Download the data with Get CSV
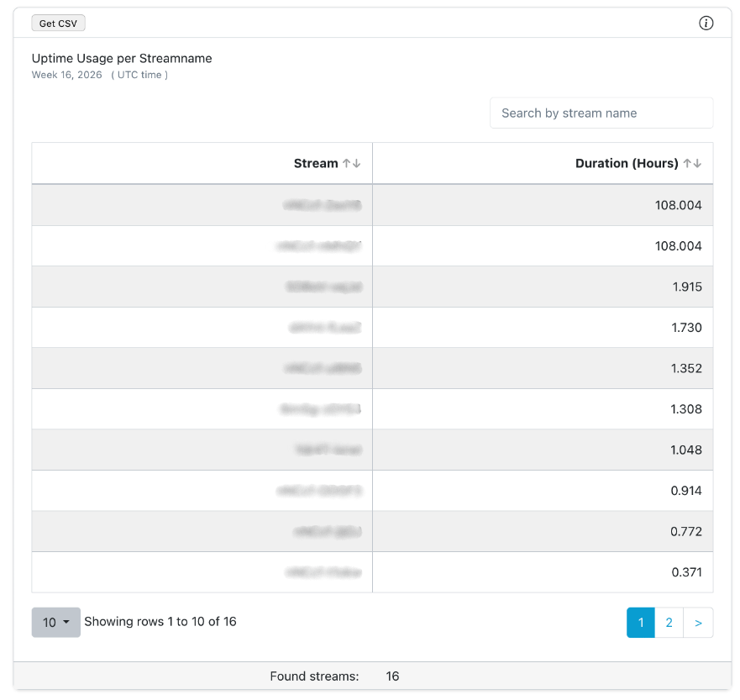This screenshot has height=700, width=740. (58, 24)
